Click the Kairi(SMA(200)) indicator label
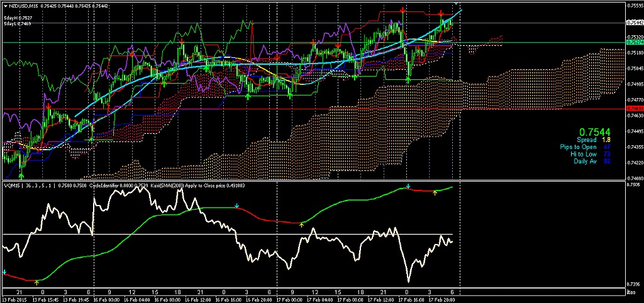 click(x=167, y=185)
